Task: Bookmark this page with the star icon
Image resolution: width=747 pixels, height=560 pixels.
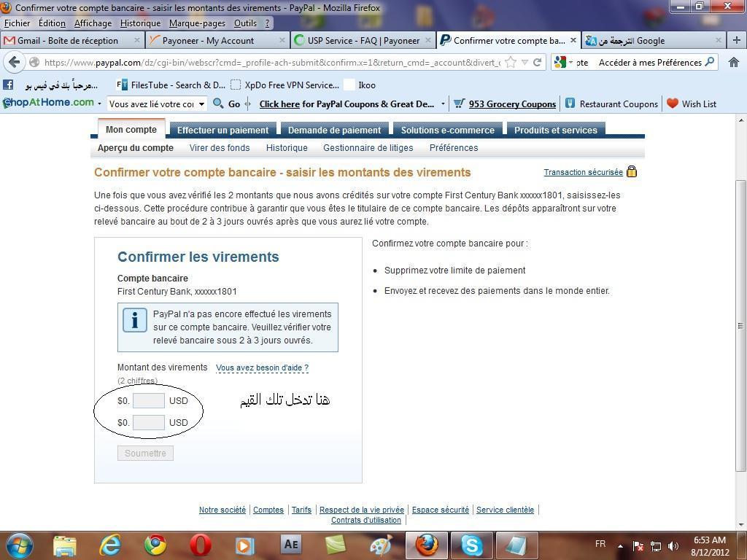Action: (x=510, y=63)
